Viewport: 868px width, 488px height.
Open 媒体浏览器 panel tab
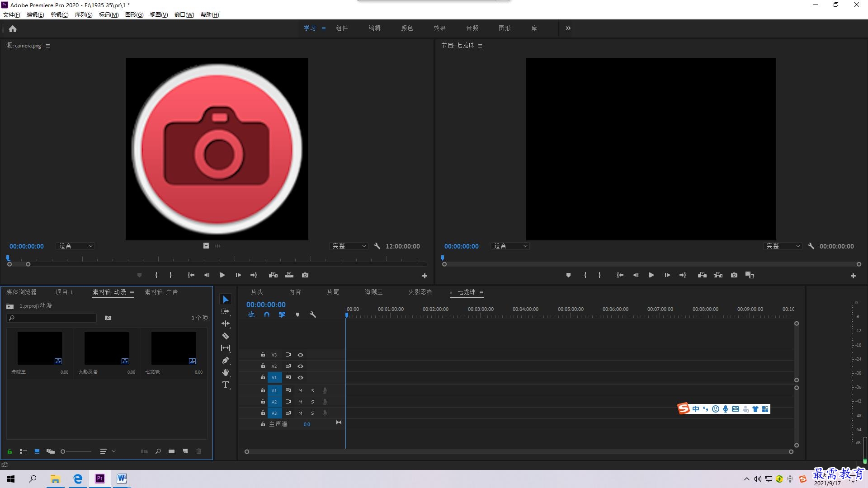pos(21,292)
